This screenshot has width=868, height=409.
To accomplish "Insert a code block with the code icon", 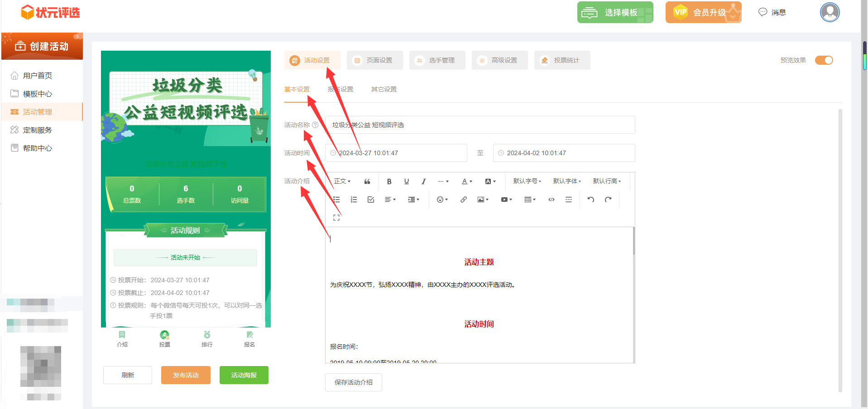I will coord(551,200).
